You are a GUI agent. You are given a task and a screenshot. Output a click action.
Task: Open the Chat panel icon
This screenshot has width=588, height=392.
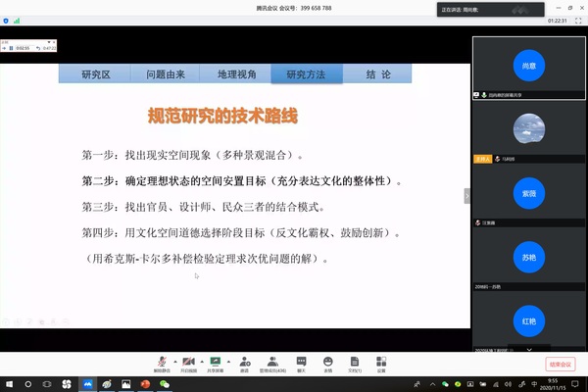tap(301, 362)
